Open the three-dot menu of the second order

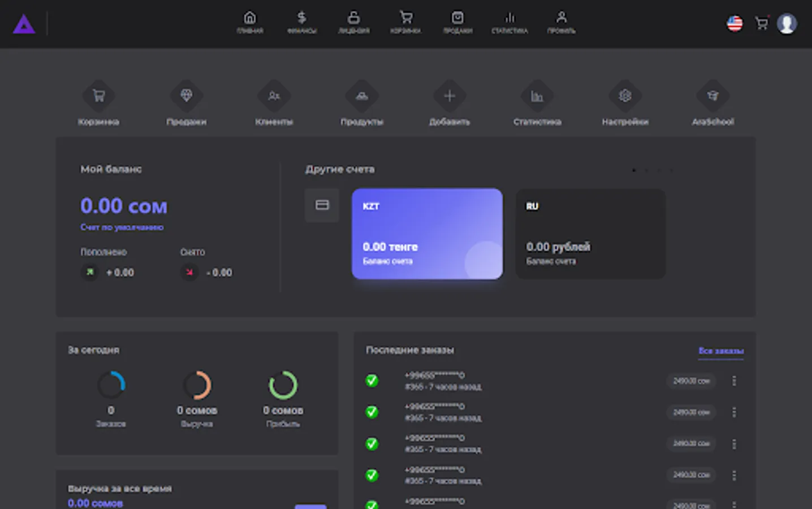[x=734, y=412]
